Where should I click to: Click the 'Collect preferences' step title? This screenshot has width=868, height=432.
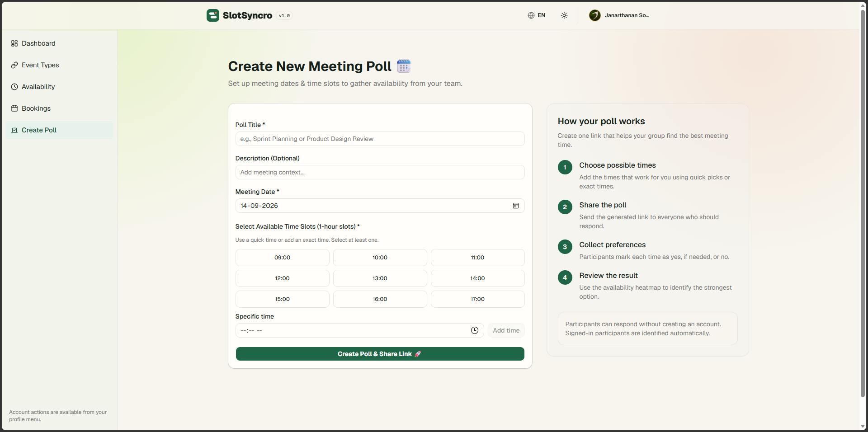tap(613, 245)
